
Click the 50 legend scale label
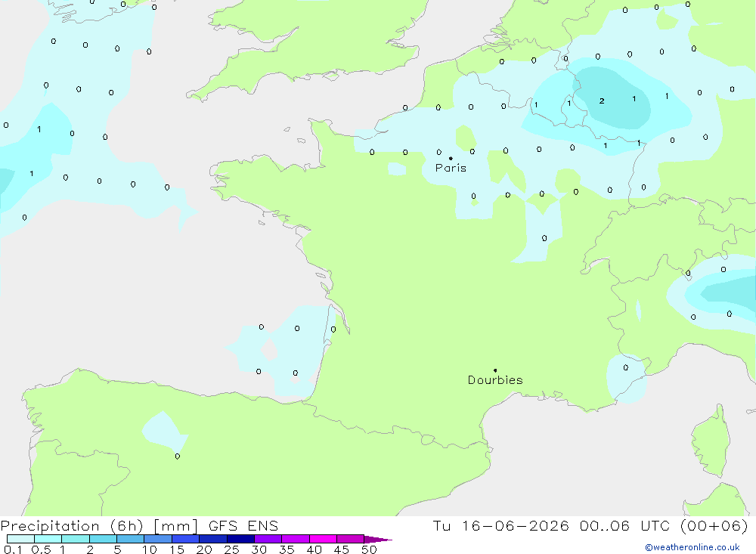[369, 549]
